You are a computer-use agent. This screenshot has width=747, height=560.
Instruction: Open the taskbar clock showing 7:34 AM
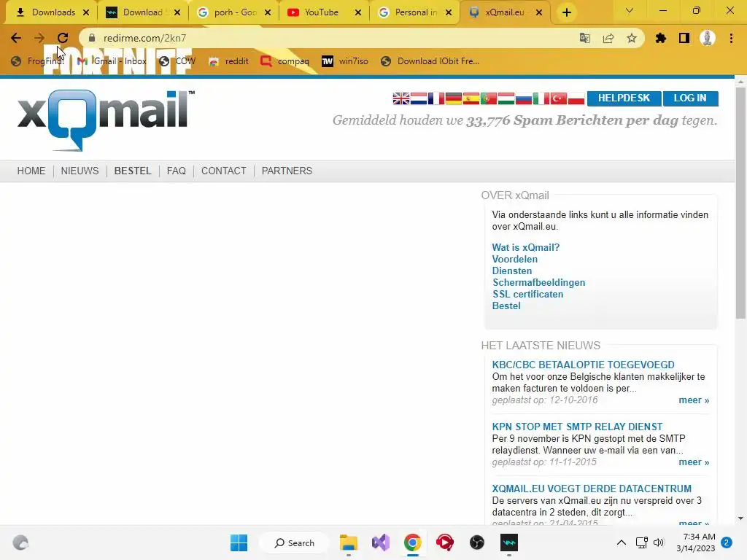696,542
